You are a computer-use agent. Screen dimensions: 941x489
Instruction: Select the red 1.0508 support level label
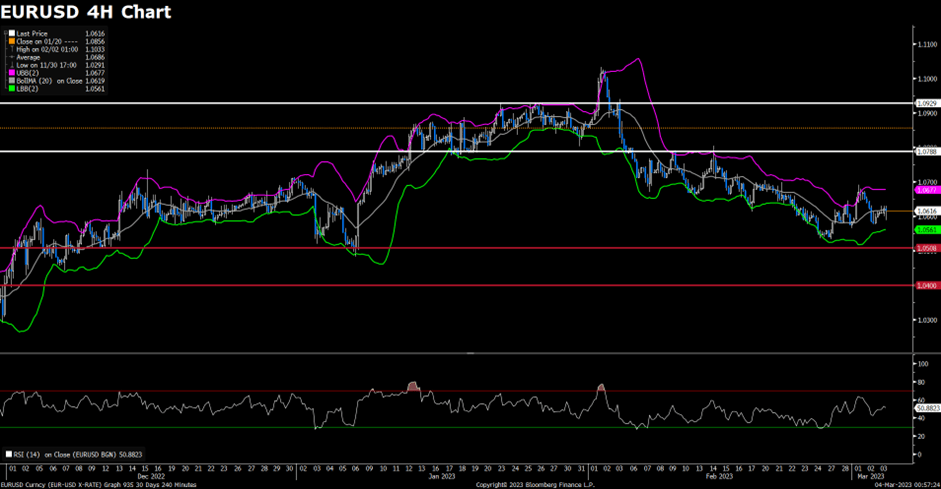(x=926, y=248)
